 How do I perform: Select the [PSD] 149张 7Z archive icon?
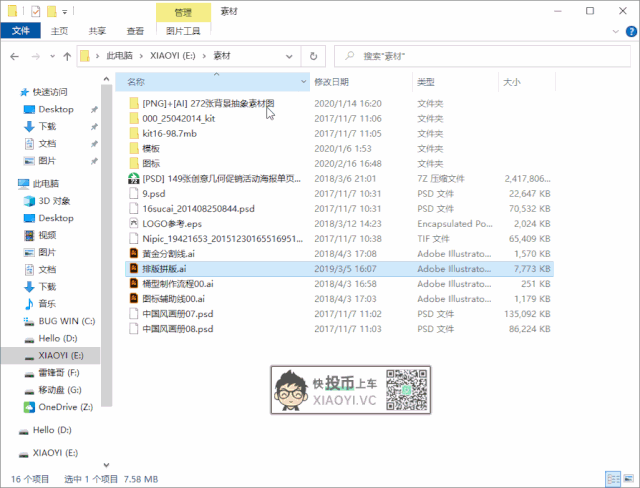tap(134, 178)
